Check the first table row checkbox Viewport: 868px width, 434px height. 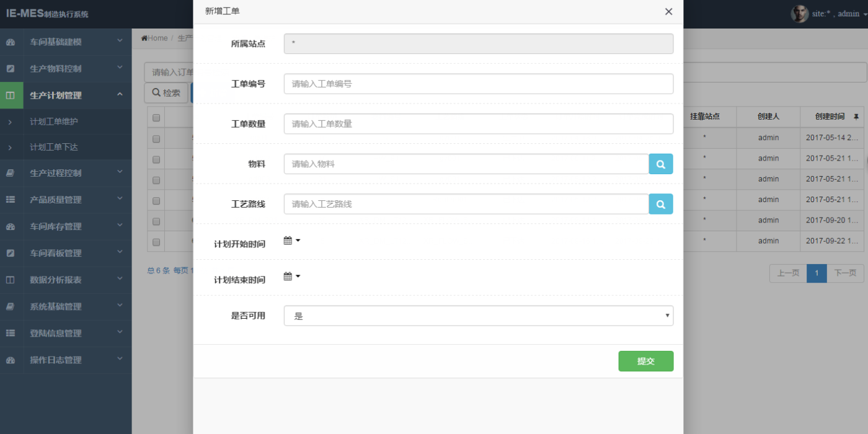(156, 139)
